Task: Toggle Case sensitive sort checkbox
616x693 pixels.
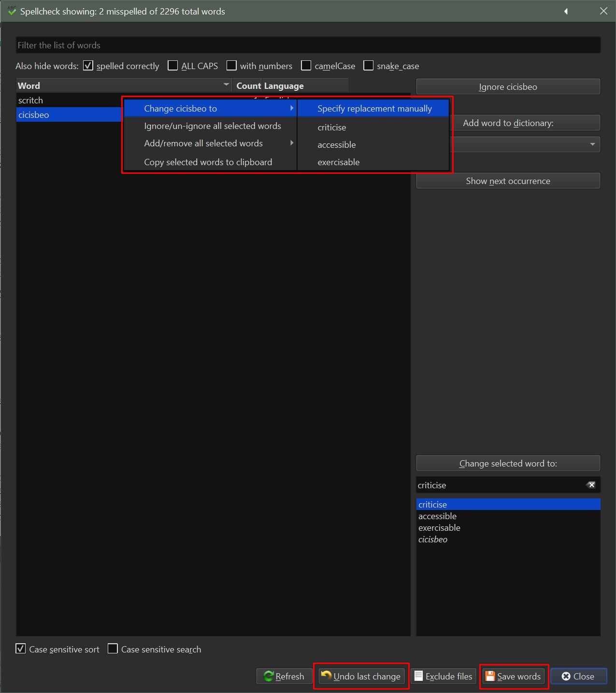Action: point(20,649)
